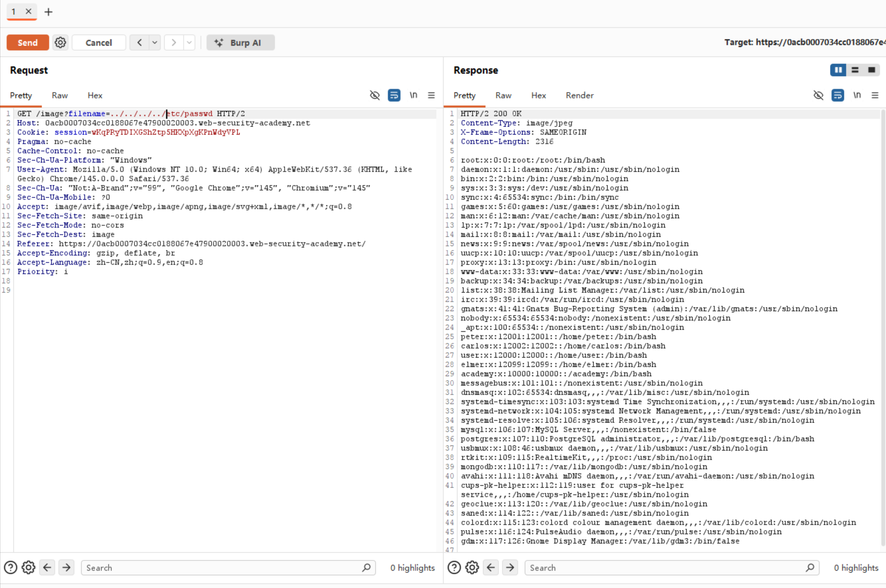Select top-bottom stacked layout icon

pos(855,70)
